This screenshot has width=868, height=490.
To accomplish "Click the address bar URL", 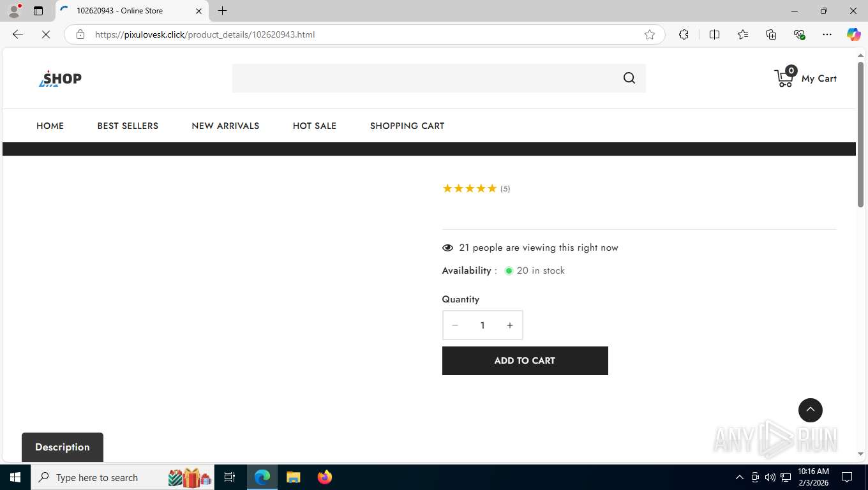I will coord(205,34).
